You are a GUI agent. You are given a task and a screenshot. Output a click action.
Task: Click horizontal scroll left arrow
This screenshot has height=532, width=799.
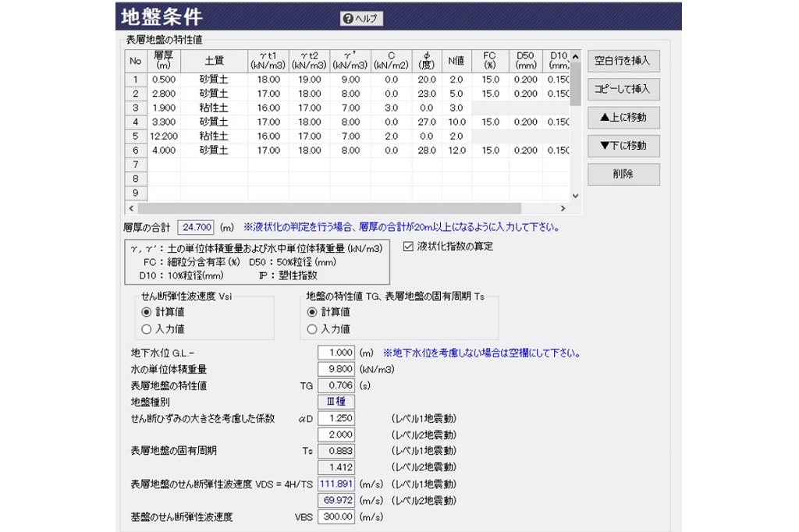131,208
